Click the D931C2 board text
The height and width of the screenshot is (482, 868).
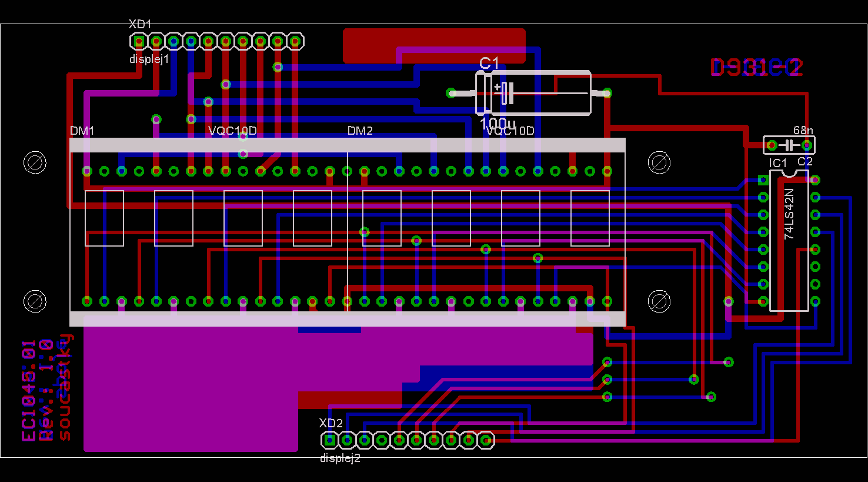tap(756, 68)
